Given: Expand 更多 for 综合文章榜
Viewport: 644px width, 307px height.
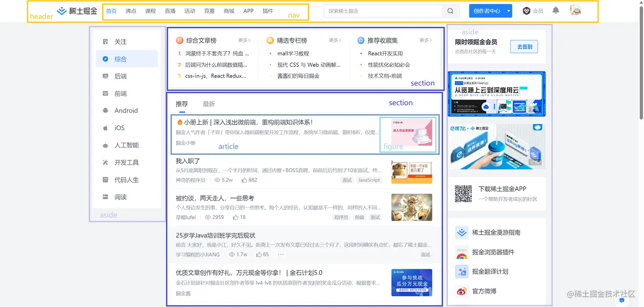Looking at the screenshot, I should tap(244, 40).
